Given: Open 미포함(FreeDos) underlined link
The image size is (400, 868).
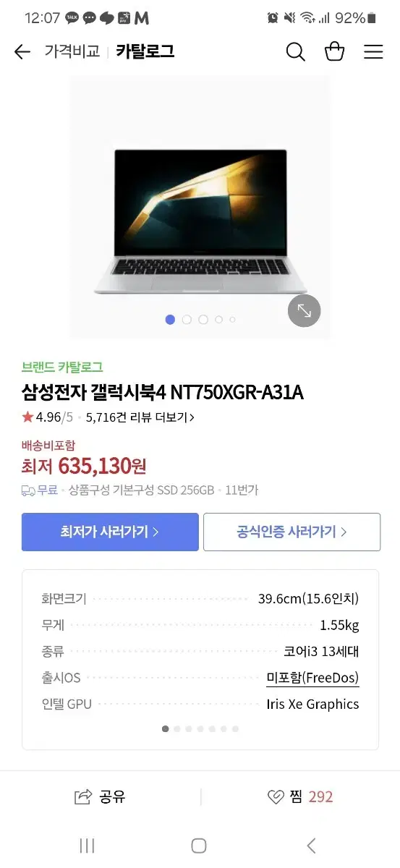Looking at the screenshot, I should [x=312, y=678].
